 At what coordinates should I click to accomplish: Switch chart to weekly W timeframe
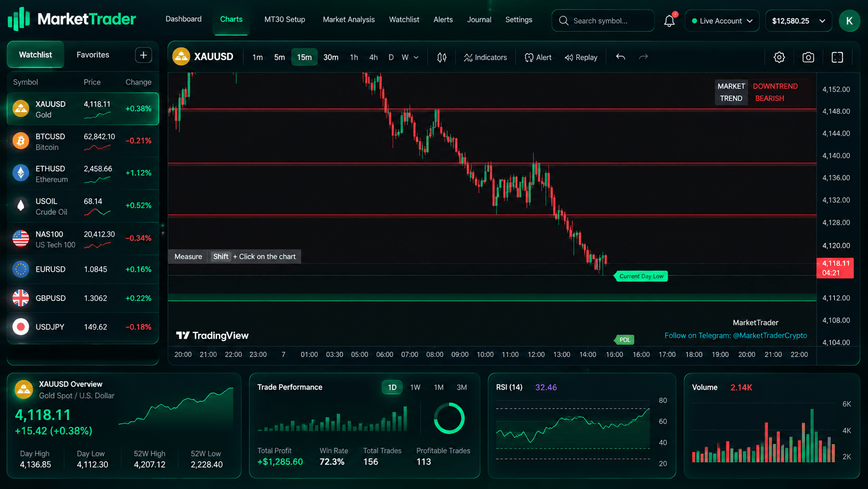click(405, 57)
